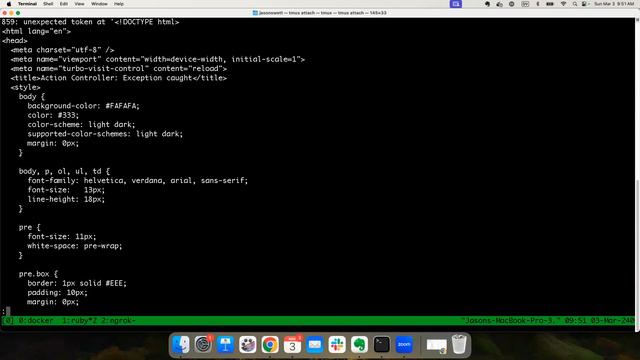Open the Edit menu
The image size is (640, 360).
point(64,4)
